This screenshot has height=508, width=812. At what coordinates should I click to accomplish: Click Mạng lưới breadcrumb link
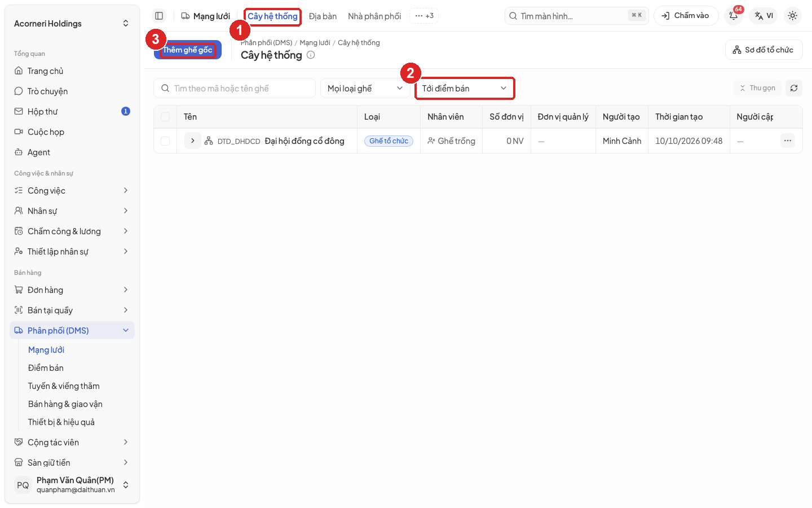[315, 43]
